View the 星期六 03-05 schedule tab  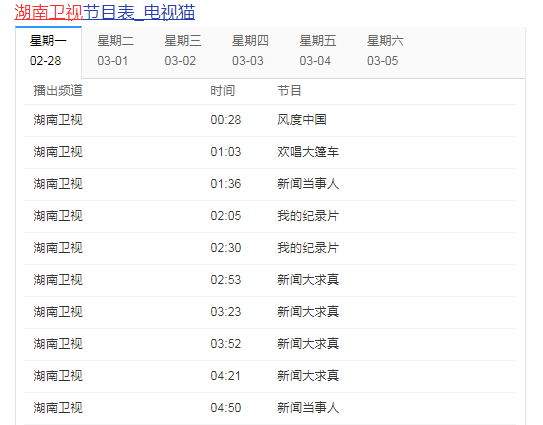(x=385, y=51)
